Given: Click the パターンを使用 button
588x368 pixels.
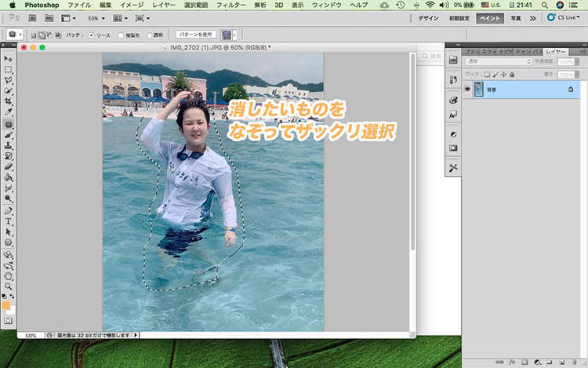Looking at the screenshot, I should point(196,35).
